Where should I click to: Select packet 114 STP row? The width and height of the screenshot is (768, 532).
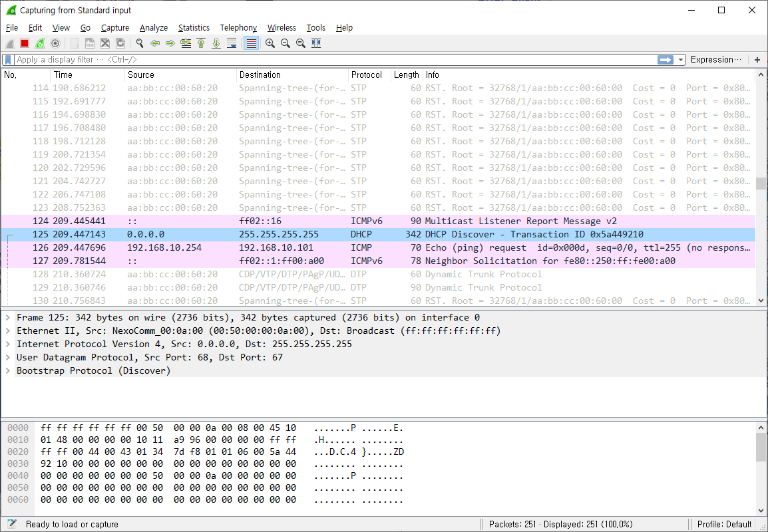[x=378, y=88]
